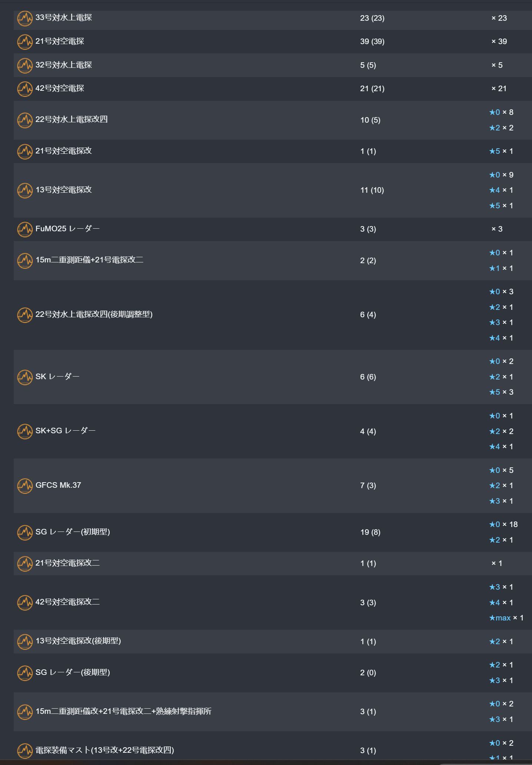This screenshot has width=532, height=765.
Task: Click the radar icon beside 電探装備マスト(13号改+22号電探改四)
Action: (x=25, y=751)
